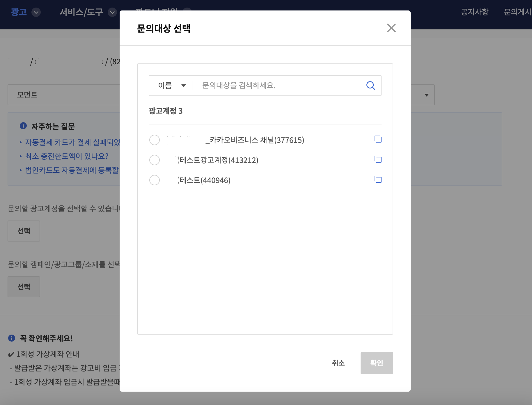
Task: Click the search magnifier icon in the dialog
Action: [x=370, y=86]
